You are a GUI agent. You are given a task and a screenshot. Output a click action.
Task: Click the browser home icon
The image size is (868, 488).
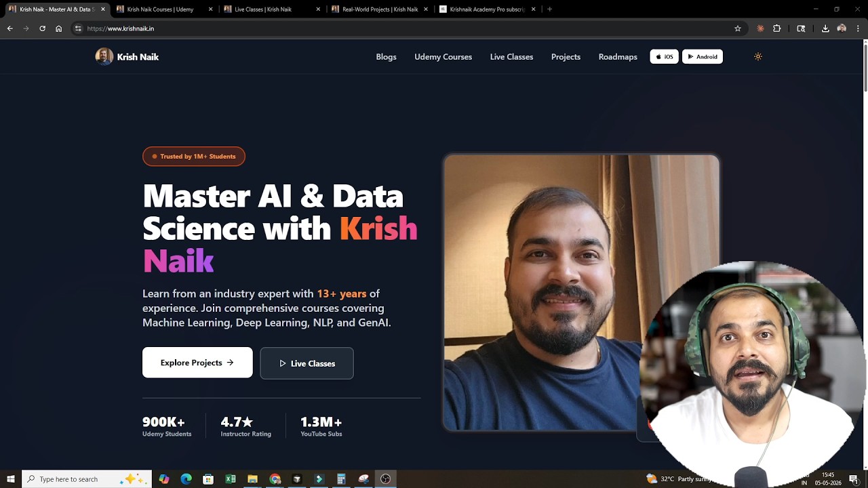click(x=58, y=28)
